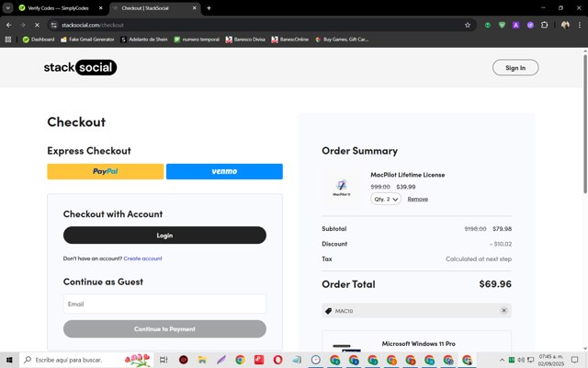588x368 pixels.
Task: Open the Dashboard bookmark
Action: click(x=39, y=40)
